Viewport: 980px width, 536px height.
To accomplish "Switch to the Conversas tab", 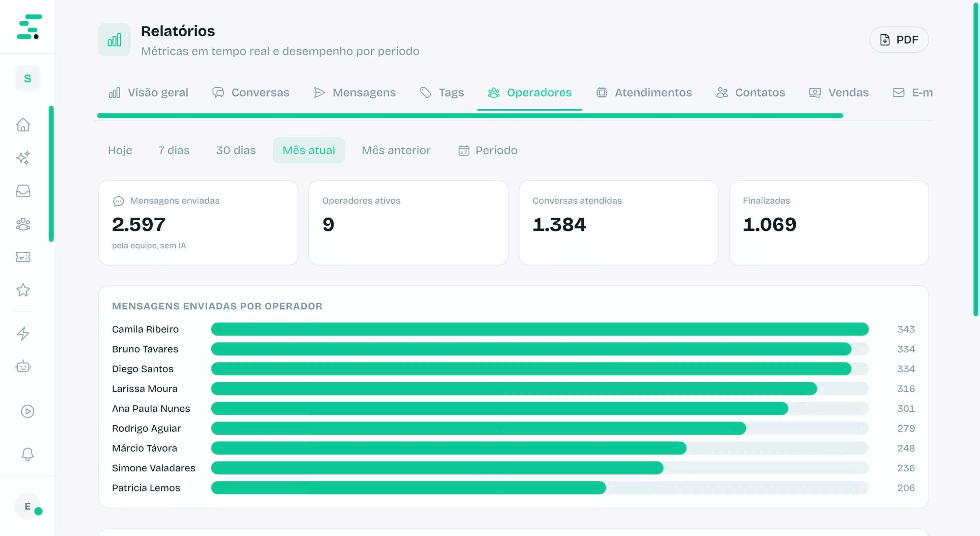I will tap(251, 92).
